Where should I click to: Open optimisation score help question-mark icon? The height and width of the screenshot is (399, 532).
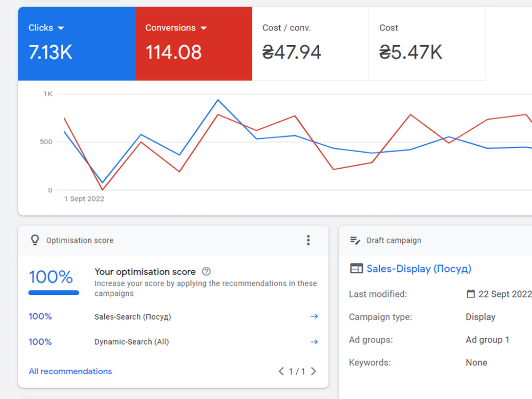click(x=206, y=271)
